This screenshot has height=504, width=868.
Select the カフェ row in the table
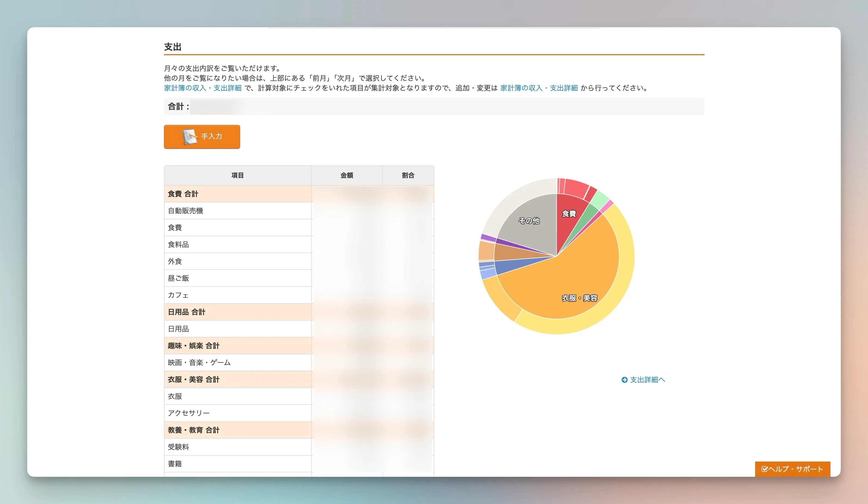(x=238, y=295)
